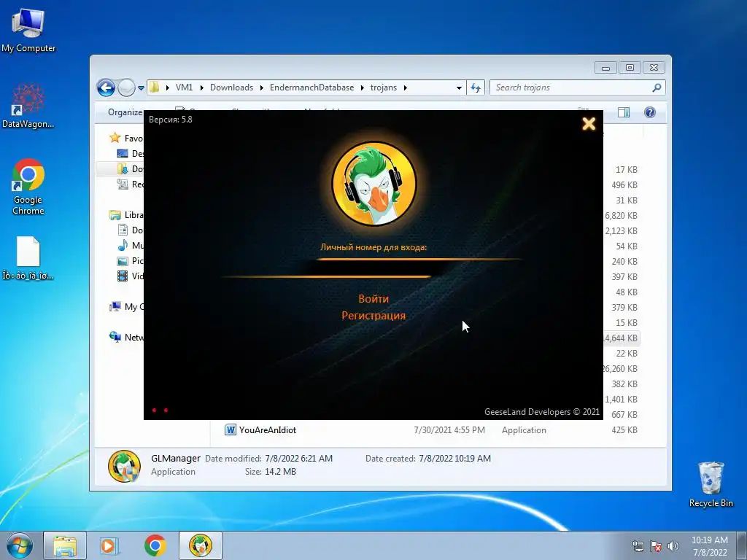Open Pictures library in the navigation pane
This screenshot has width=747, height=560.
(x=130, y=260)
